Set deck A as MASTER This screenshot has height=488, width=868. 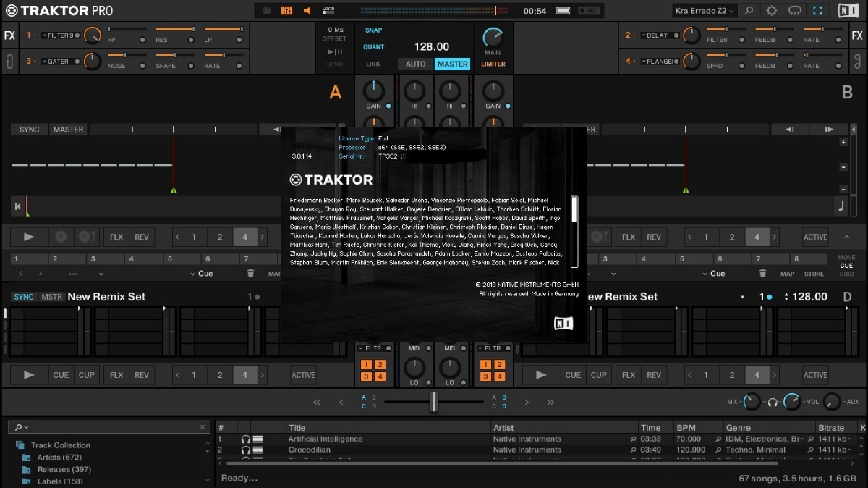68,130
